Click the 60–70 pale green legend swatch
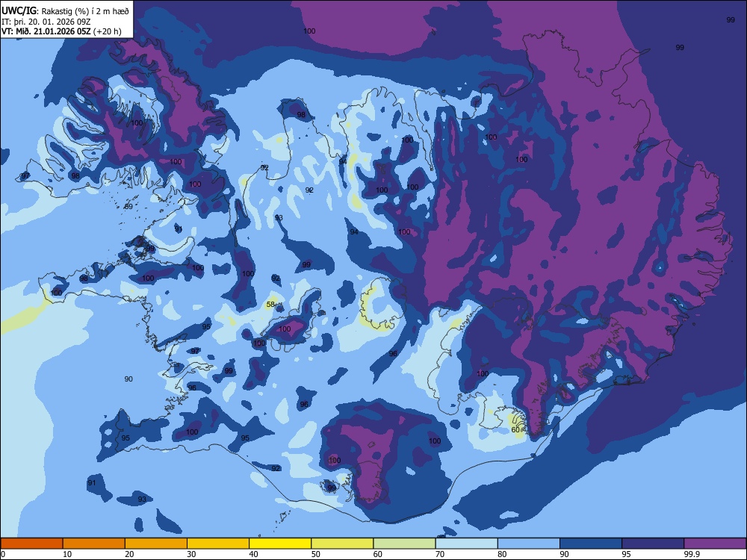747x560 pixels. (404, 544)
